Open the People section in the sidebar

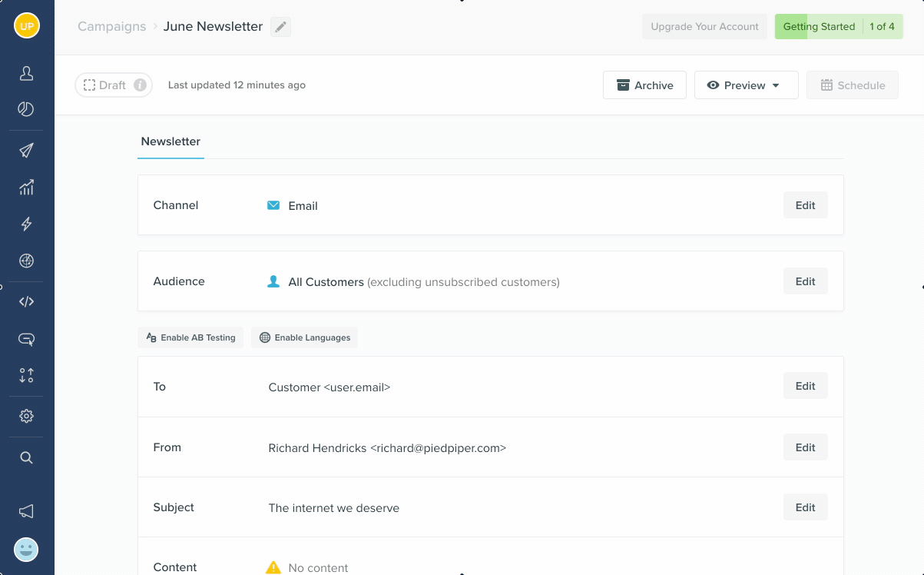25,73
